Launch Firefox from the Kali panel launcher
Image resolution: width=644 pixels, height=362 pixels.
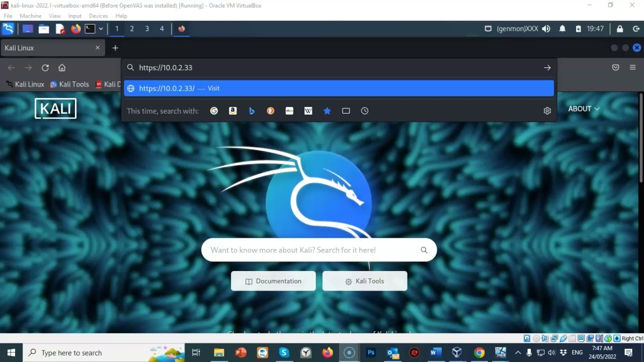coord(75,29)
